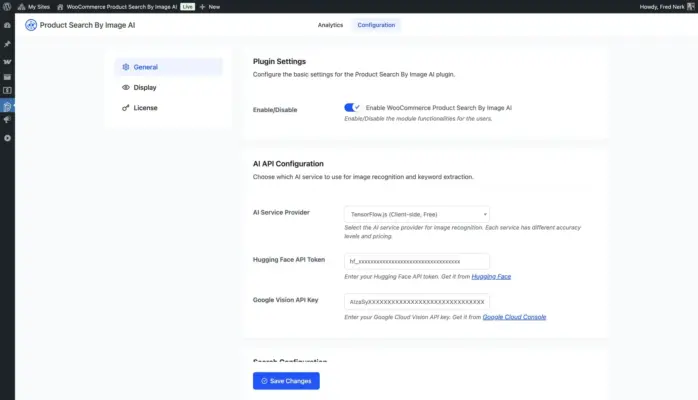This screenshot has height=400, width=698.
Task: Click the Product Search By Image AI logo
Action: tap(31, 25)
